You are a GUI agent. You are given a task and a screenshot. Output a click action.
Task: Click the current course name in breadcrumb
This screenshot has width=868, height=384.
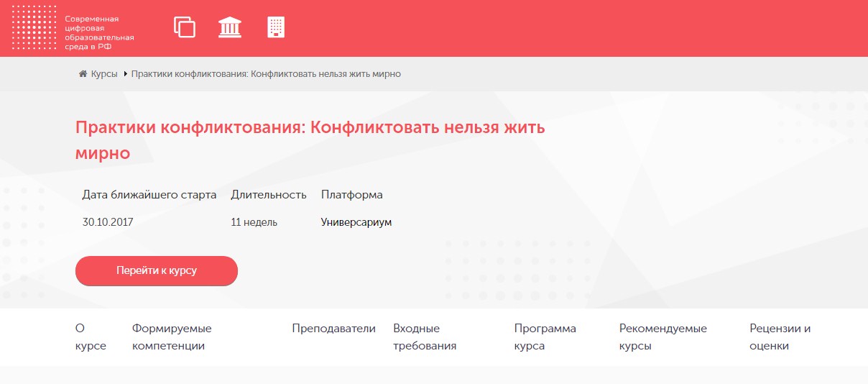point(266,74)
